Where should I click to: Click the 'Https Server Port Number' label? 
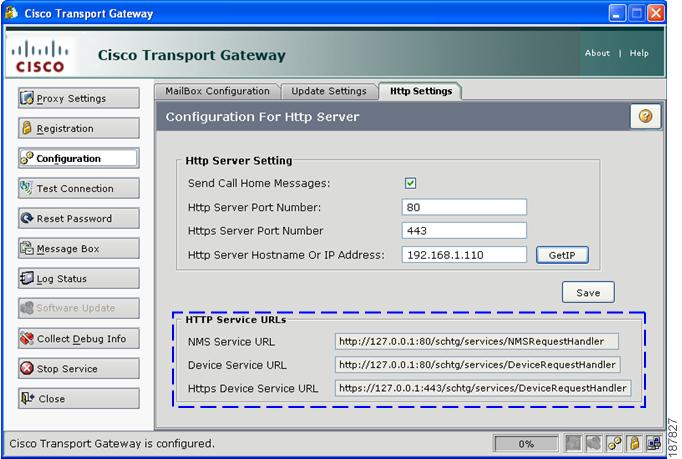[x=256, y=231]
